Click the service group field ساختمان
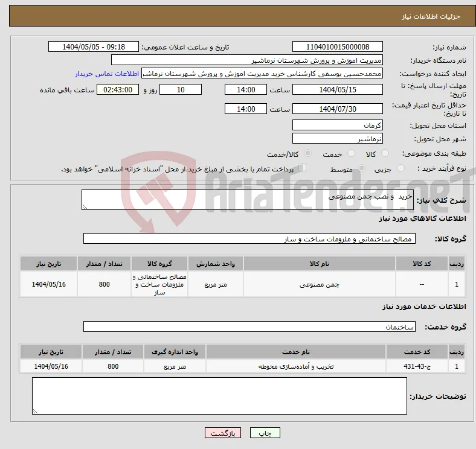This screenshot has height=449, width=476. pyautogui.click(x=249, y=326)
